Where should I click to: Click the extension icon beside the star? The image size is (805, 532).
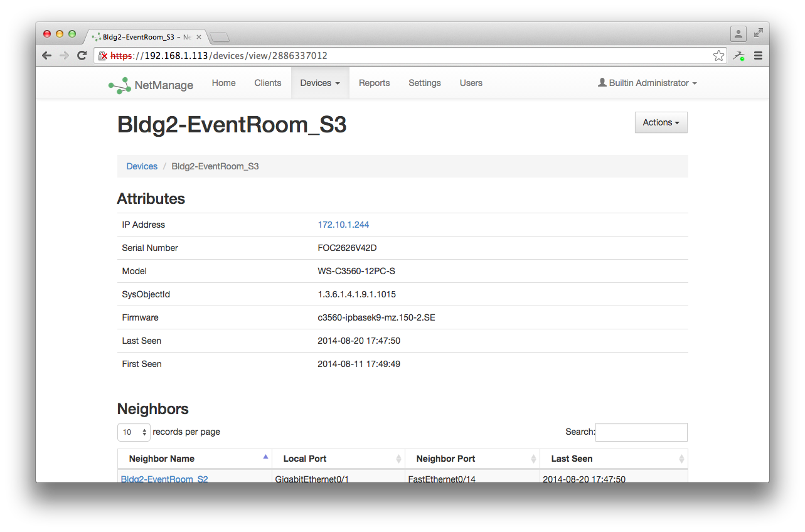pos(739,56)
